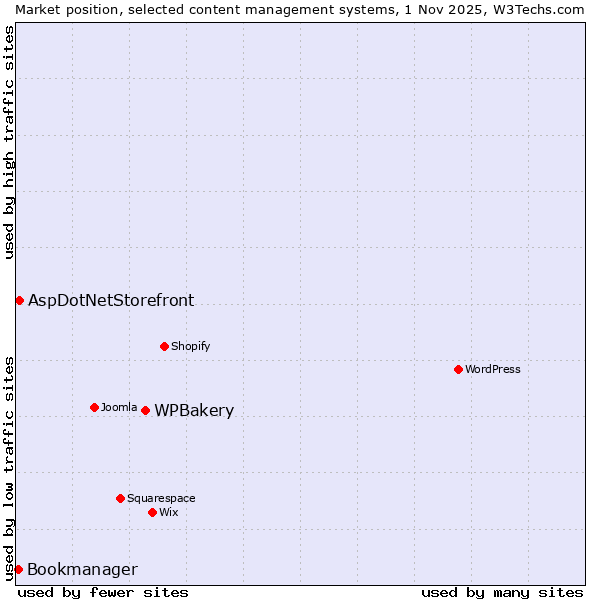Click the 'used by many sites' axis label
Screen dimensions: 600x600
pos(502,592)
